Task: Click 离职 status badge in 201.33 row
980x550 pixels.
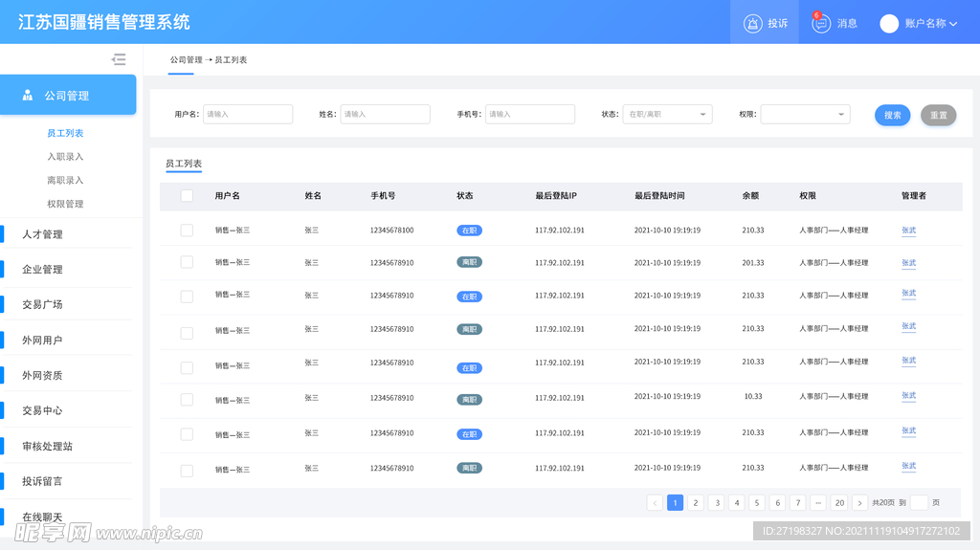Action: point(469,262)
